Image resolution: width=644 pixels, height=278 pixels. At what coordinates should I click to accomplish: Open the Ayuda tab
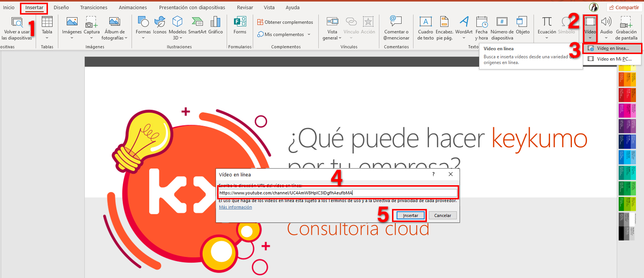click(x=293, y=7)
